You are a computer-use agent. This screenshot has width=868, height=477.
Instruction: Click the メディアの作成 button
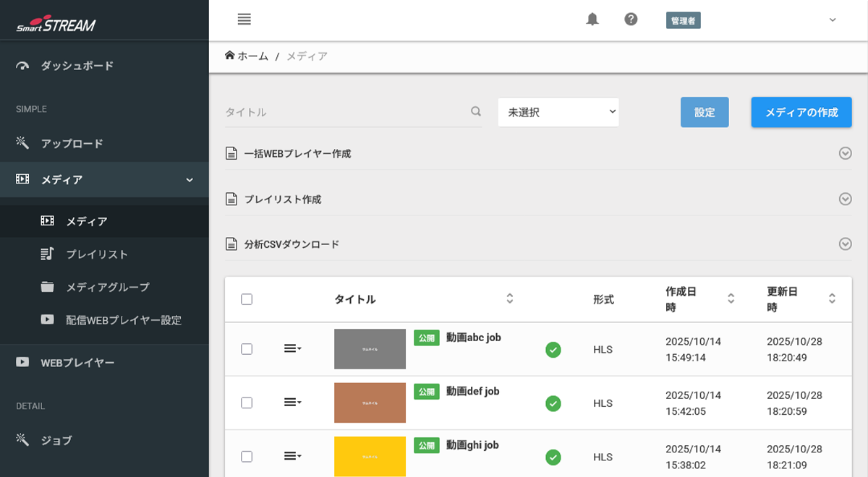[801, 112]
